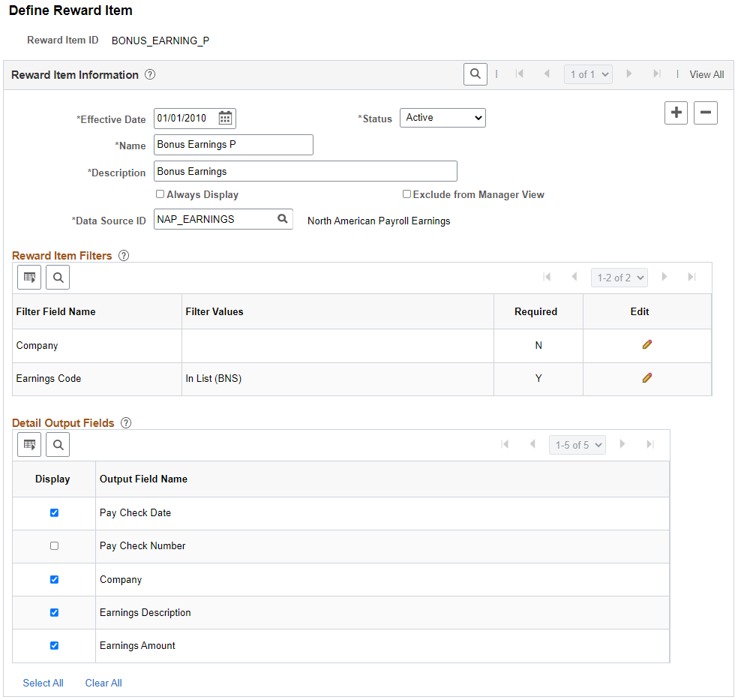
Task: Edit the Earnings Code filter with the pencil icon
Action: pos(647,378)
